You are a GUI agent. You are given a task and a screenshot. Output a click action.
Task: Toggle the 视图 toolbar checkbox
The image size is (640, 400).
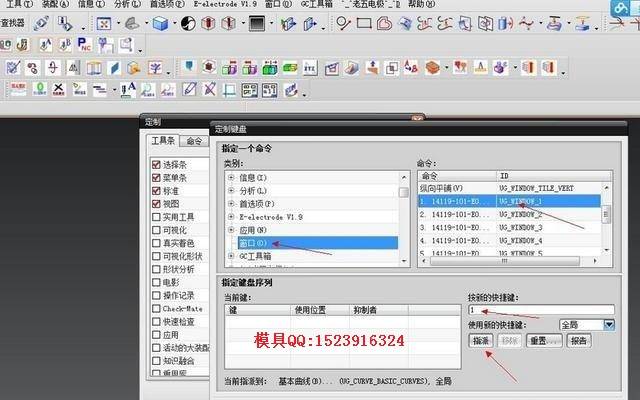point(156,204)
